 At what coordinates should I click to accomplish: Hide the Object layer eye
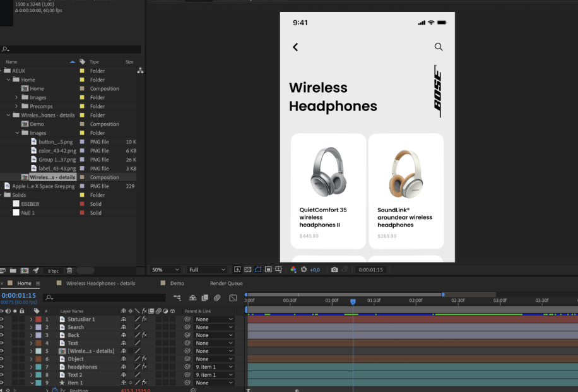click(x=2, y=359)
